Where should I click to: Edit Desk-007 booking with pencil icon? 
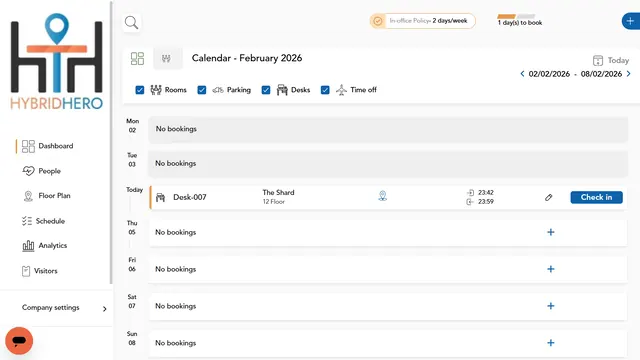click(x=549, y=198)
